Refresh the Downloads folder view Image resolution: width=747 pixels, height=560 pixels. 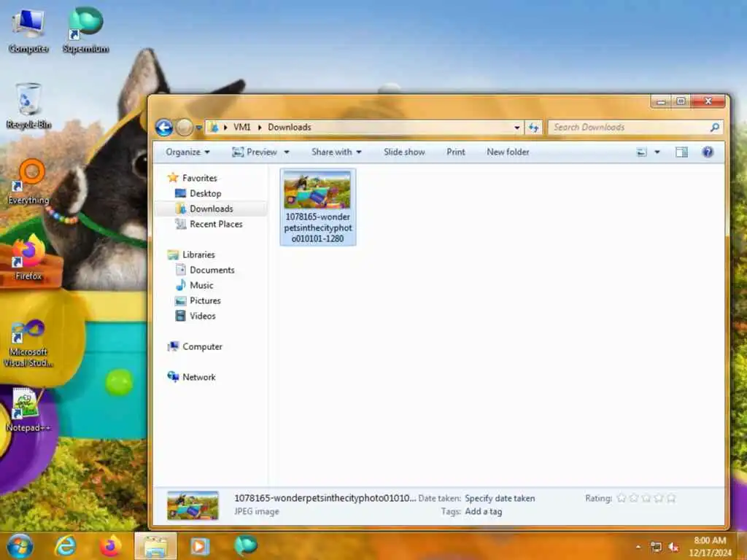point(533,127)
